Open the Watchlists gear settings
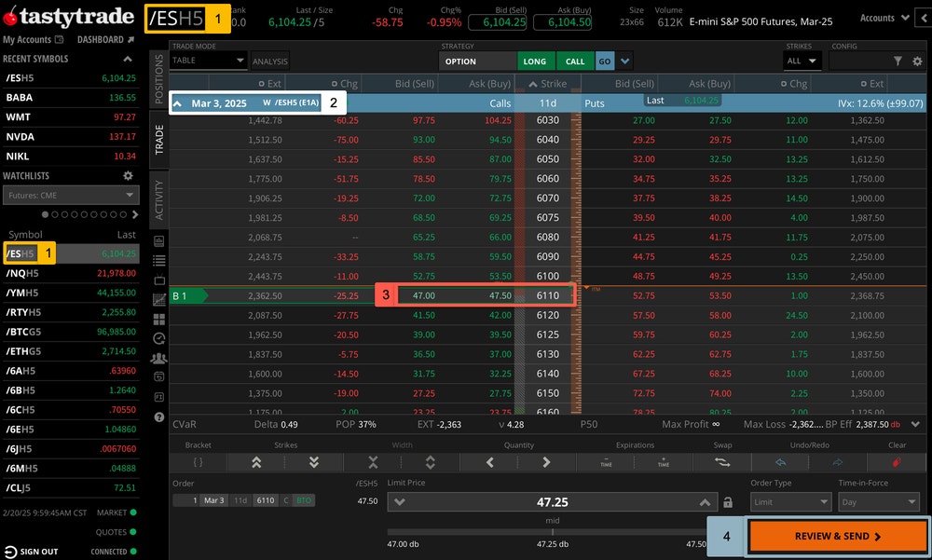Screen dimensions: 932x560 128,175
